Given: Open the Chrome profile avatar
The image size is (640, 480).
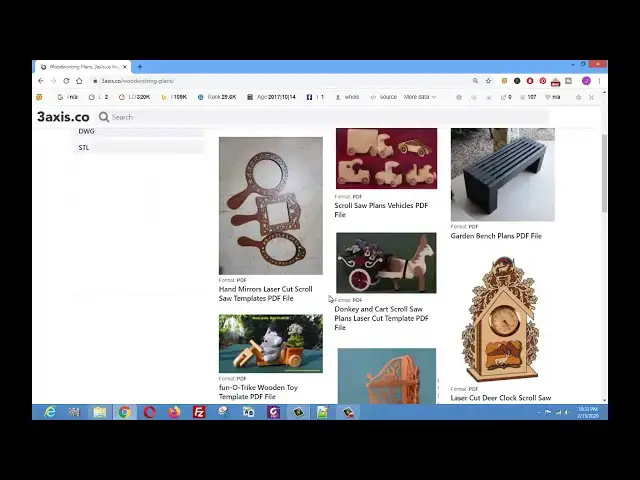Looking at the screenshot, I should tap(586, 81).
